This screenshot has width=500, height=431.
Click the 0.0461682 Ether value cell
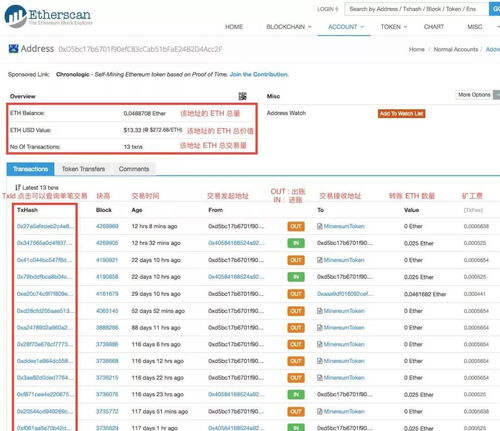(x=425, y=294)
